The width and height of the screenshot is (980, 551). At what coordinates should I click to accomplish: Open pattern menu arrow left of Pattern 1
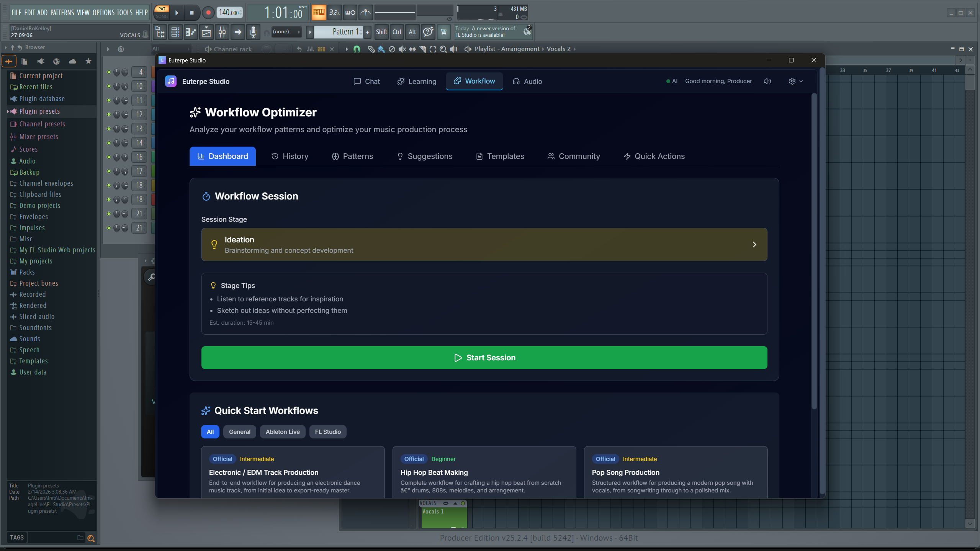click(x=310, y=32)
